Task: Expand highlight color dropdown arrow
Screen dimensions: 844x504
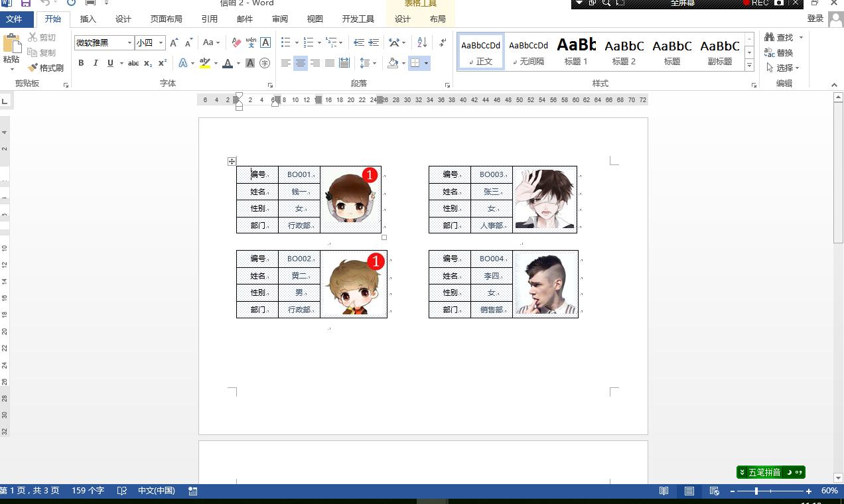Action: click(x=216, y=63)
